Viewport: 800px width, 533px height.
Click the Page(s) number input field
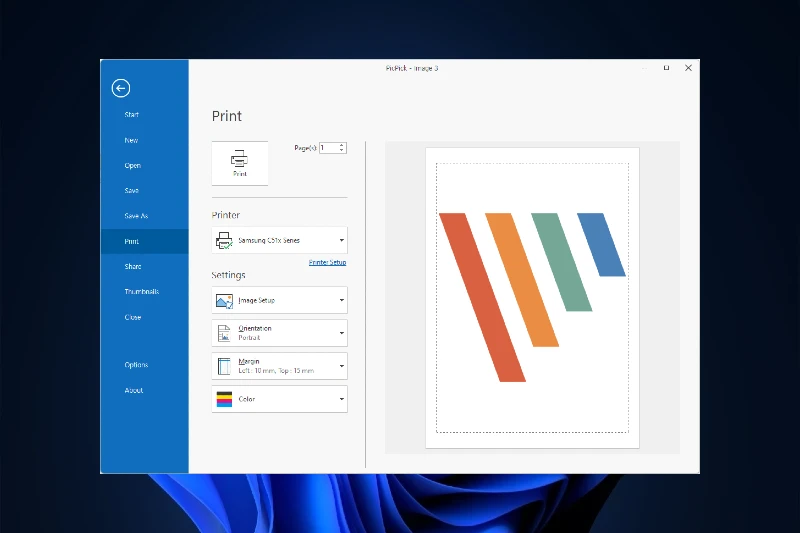coord(329,148)
